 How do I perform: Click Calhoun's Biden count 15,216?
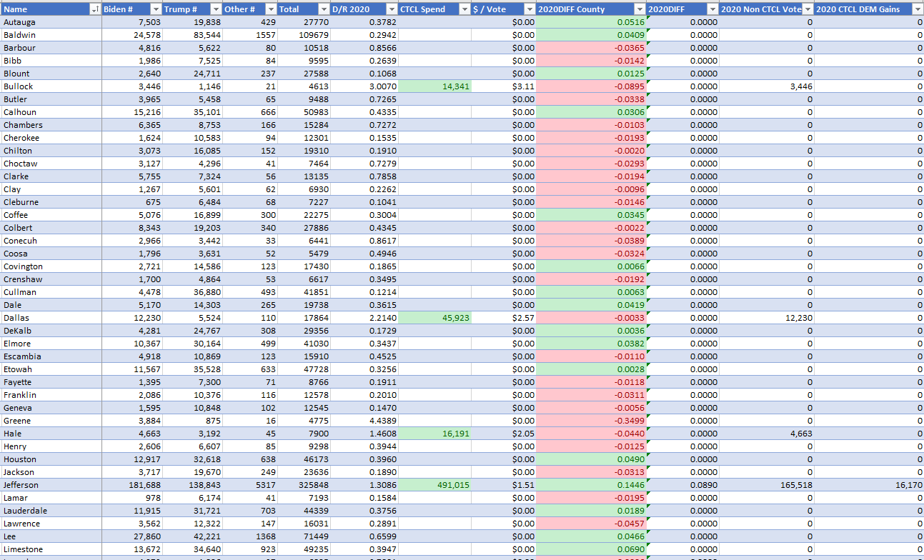[132, 112]
